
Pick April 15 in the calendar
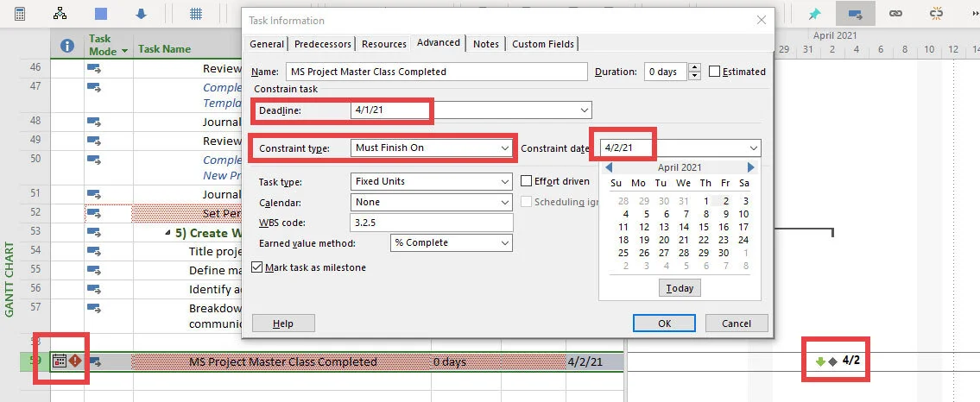(704, 227)
